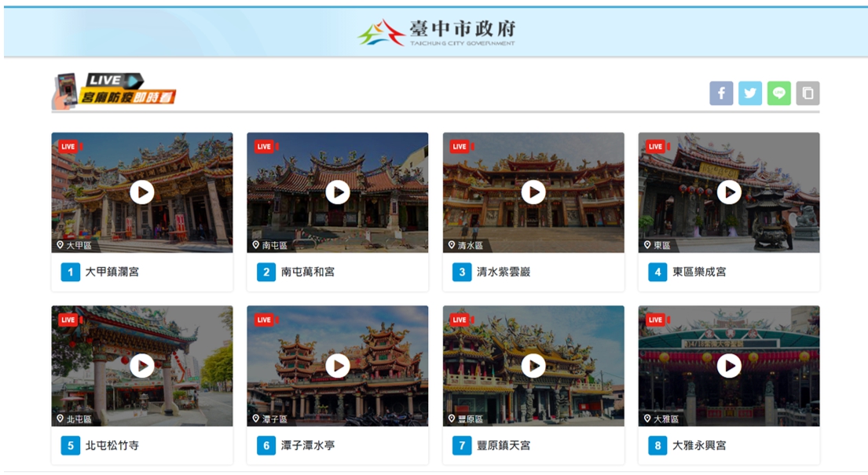Play 大甲鎮瀾宮 live stream
The height and width of the screenshot is (475, 868).
click(142, 192)
